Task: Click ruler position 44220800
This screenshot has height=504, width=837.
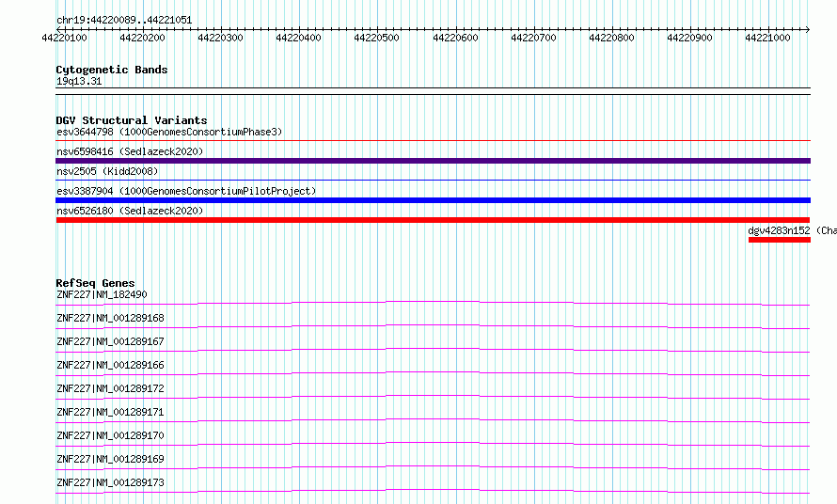Action: [x=611, y=38]
